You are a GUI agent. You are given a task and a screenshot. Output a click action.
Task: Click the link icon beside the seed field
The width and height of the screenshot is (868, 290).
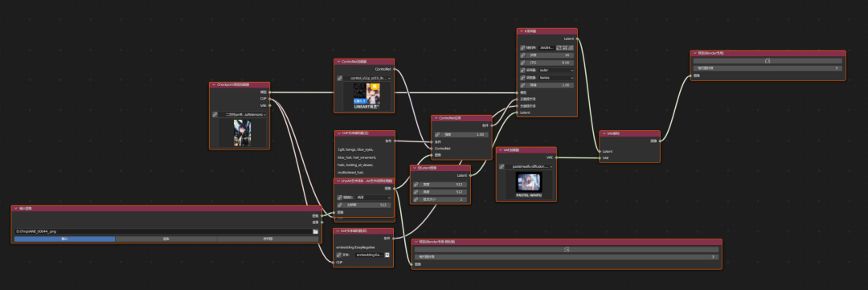click(522, 47)
